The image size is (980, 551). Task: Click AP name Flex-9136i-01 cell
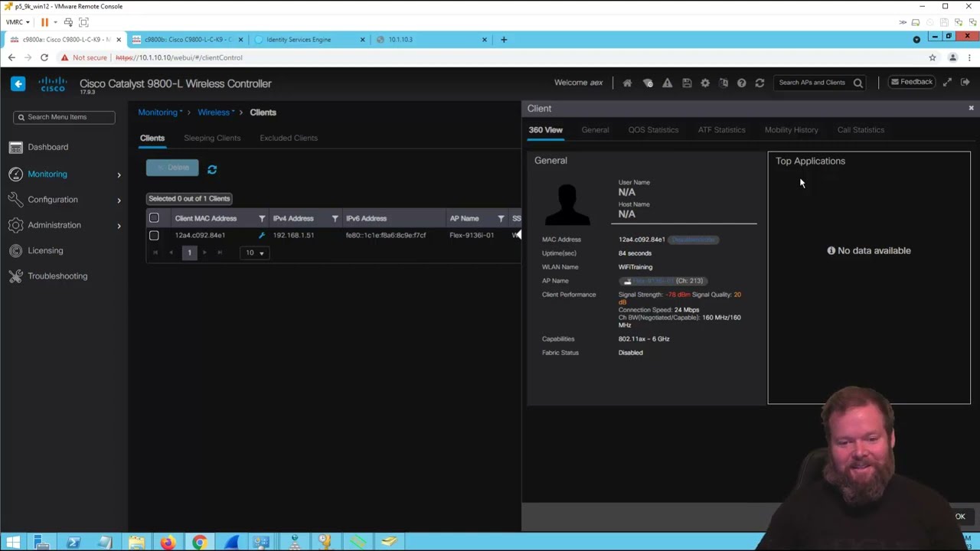point(472,236)
